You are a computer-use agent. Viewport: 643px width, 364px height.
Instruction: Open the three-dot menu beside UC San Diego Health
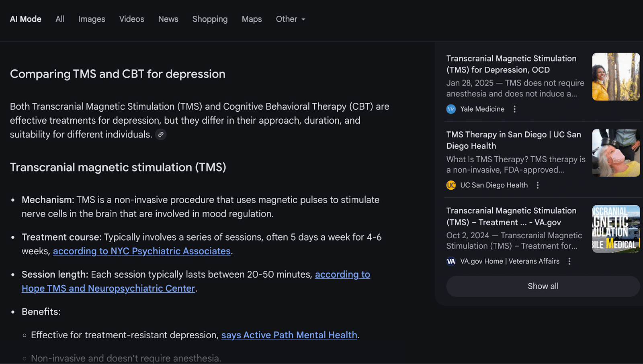(x=538, y=185)
